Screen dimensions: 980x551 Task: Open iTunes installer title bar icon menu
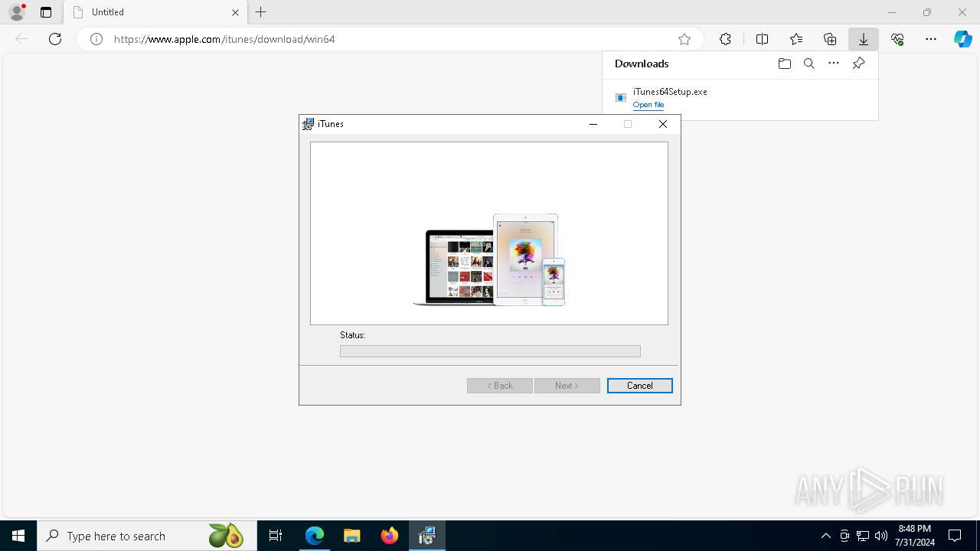pyautogui.click(x=309, y=124)
